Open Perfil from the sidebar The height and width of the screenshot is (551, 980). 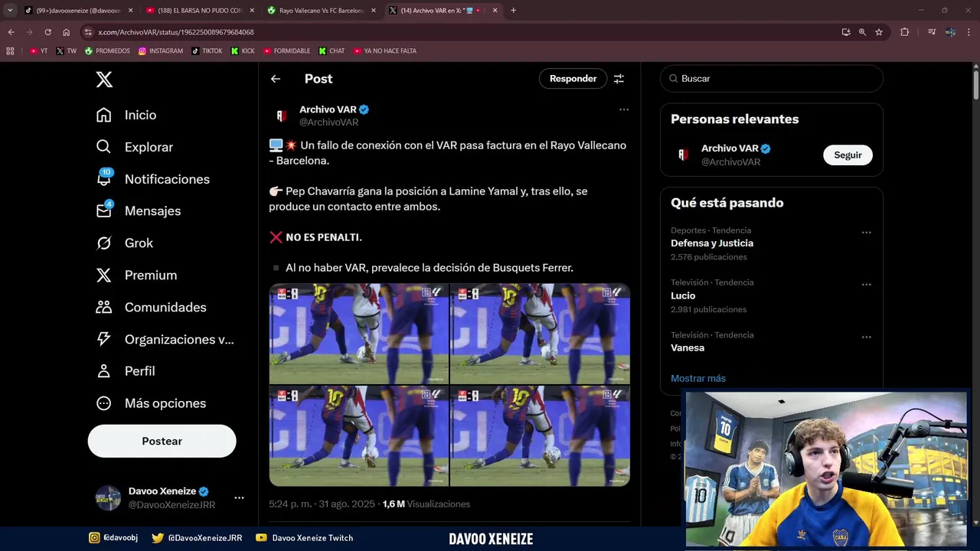click(x=126, y=371)
